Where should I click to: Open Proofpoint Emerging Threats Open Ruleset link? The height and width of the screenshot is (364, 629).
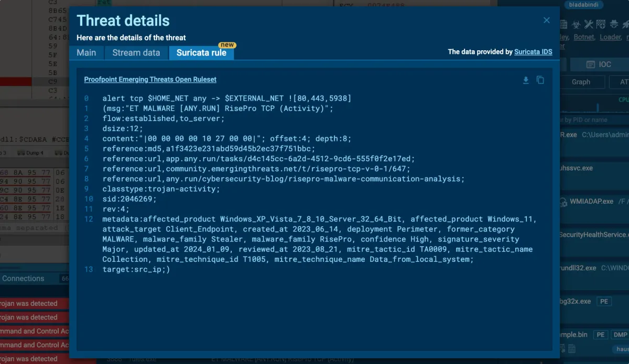point(150,80)
